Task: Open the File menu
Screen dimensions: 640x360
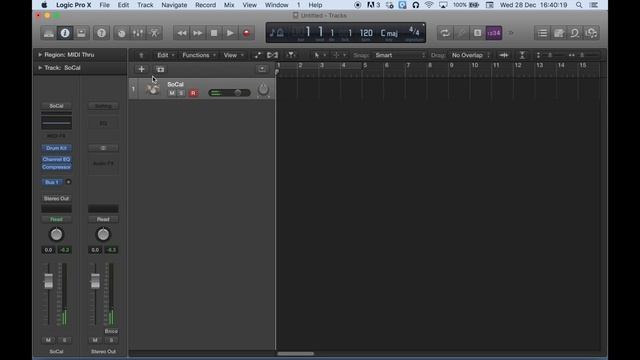Action: [x=104, y=5]
